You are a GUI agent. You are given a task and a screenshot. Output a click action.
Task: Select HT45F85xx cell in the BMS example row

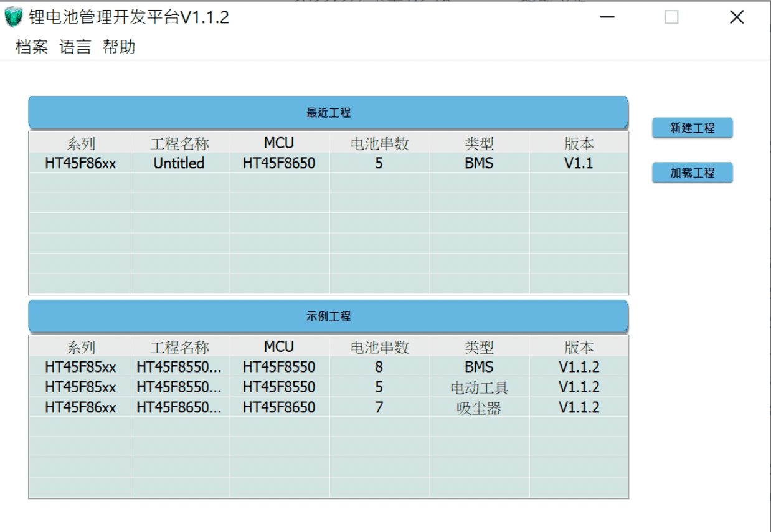pyautogui.click(x=80, y=367)
